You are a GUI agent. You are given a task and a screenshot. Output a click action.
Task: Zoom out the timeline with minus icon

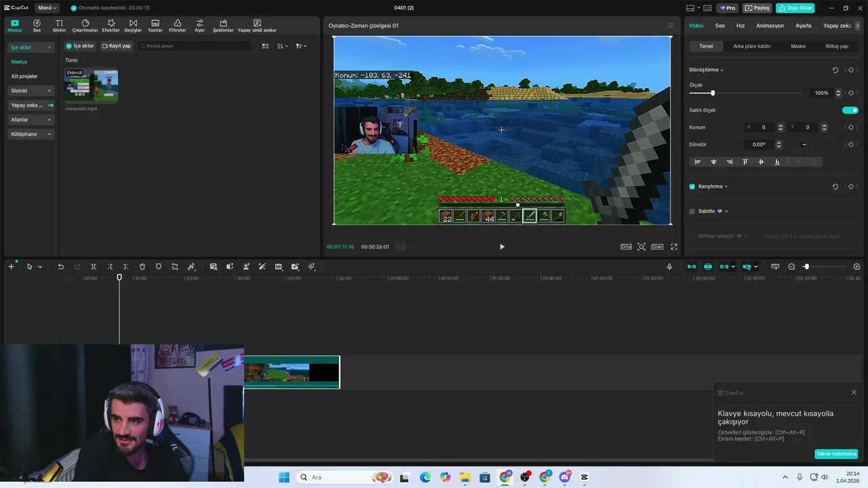coord(791,267)
